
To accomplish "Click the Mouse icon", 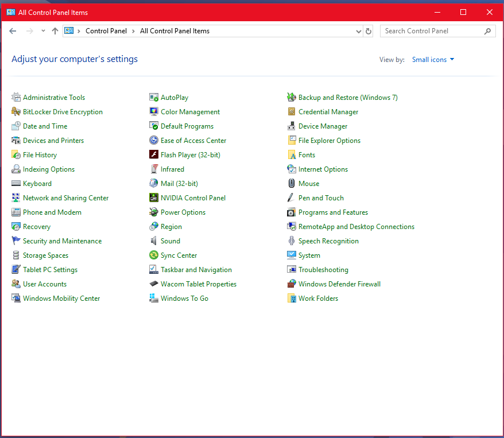I will point(291,184).
